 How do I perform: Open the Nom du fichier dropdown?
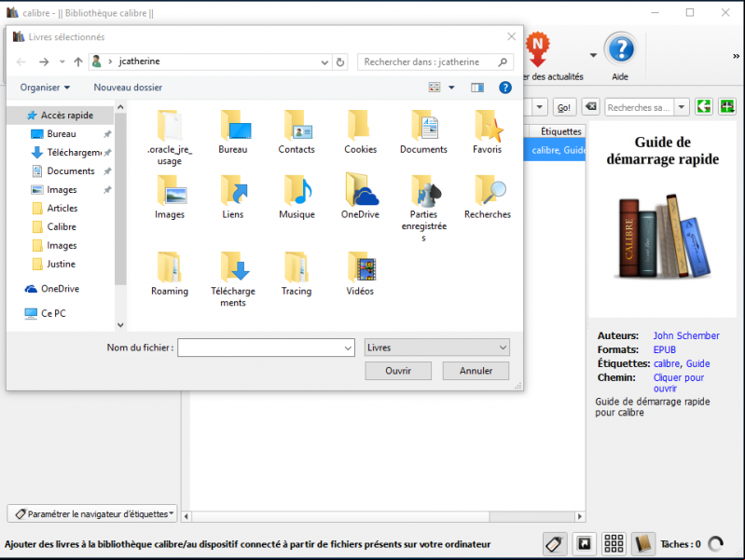(348, 348)
